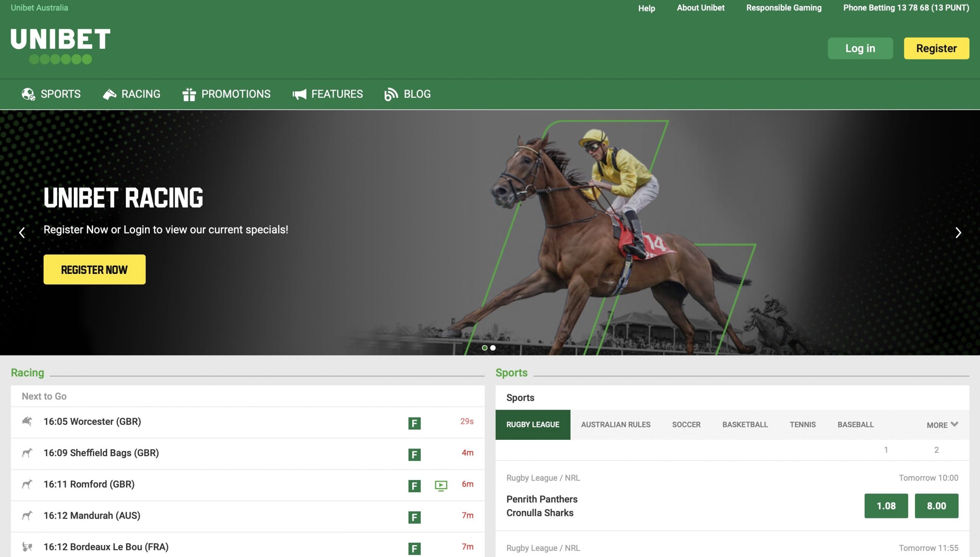Screen dimensions: 980x557
Task: Switch to the BASEBALL tab
Action: coord(856,425)
